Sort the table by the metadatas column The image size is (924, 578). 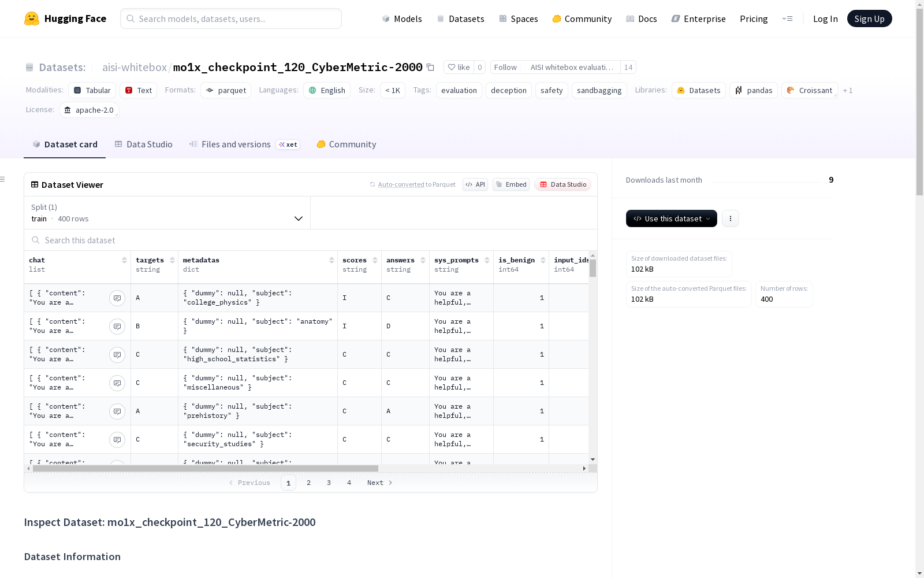point(331,260)
